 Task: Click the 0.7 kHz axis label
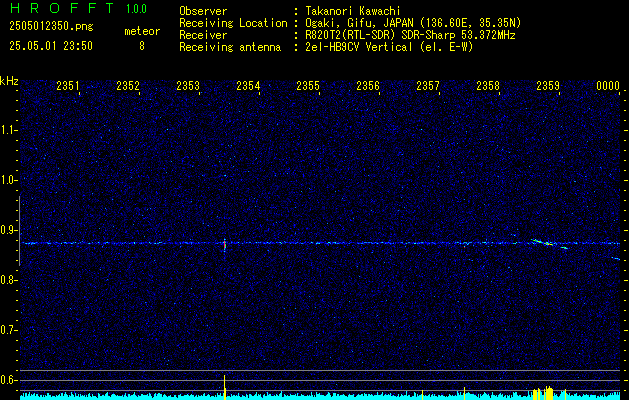click(9, 330)
